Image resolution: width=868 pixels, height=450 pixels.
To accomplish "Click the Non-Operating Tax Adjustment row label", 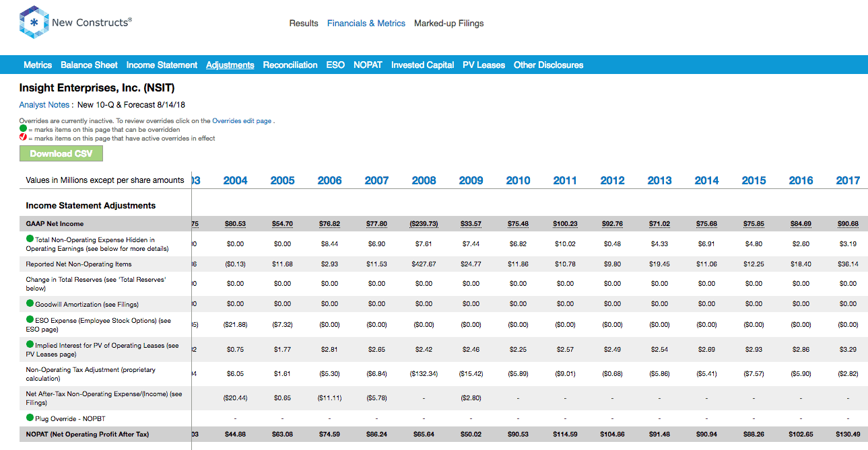I will pos(91,374).
